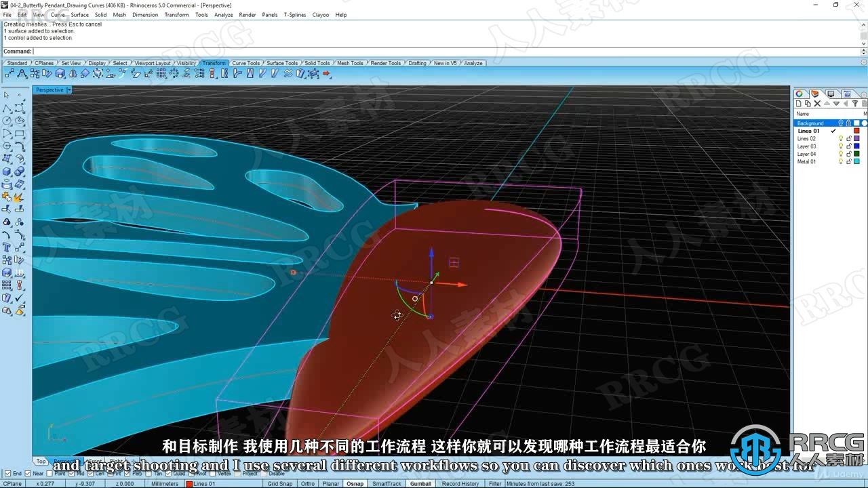Toggle visibility bulb of Layer 03
The height and width of the screenshot is (488, 868).
tap(841, 146)
